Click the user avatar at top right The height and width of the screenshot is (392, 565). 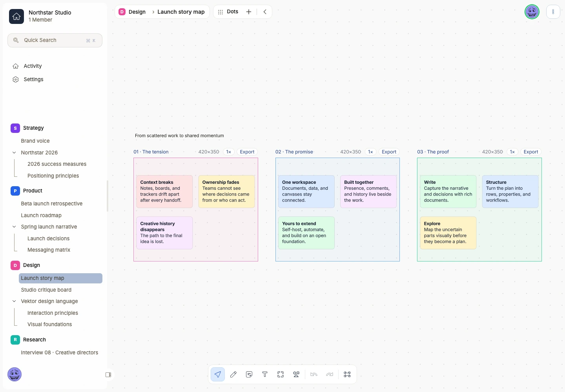click(x=532, y=12)
